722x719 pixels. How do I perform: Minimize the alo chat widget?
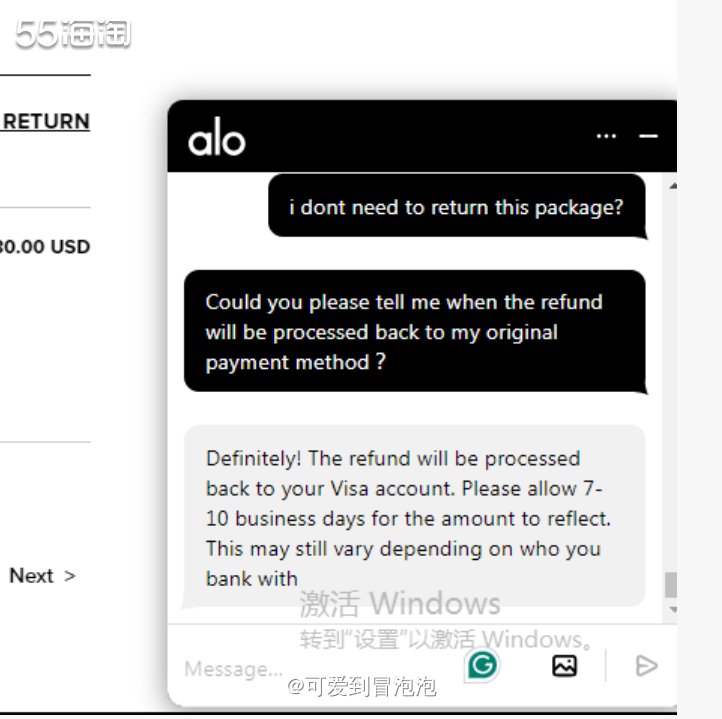[x=648, y=136]
